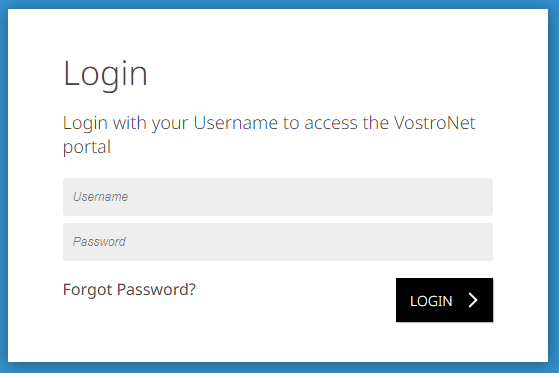
Task: Open the Forgot Password? link
Action: pos(129,290)
